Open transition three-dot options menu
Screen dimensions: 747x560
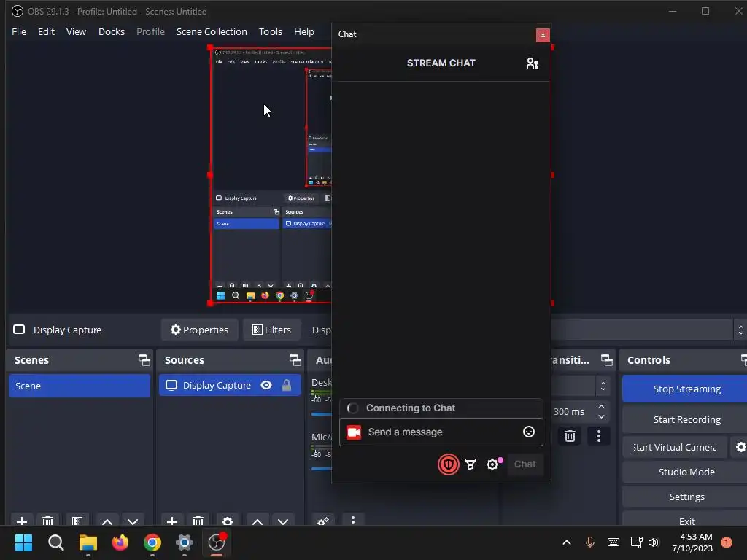click(x=599, y=436)
